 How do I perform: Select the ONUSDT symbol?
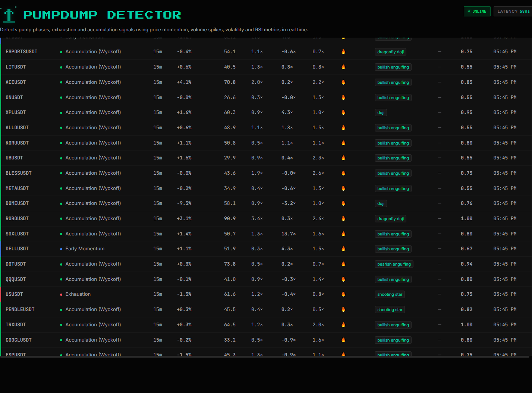point(14,98)
